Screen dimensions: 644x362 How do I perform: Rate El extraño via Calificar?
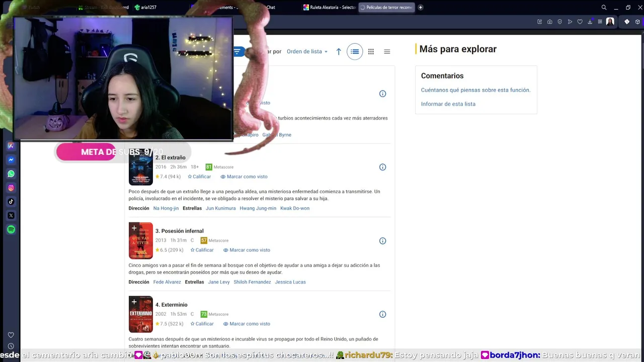point(199,176)
